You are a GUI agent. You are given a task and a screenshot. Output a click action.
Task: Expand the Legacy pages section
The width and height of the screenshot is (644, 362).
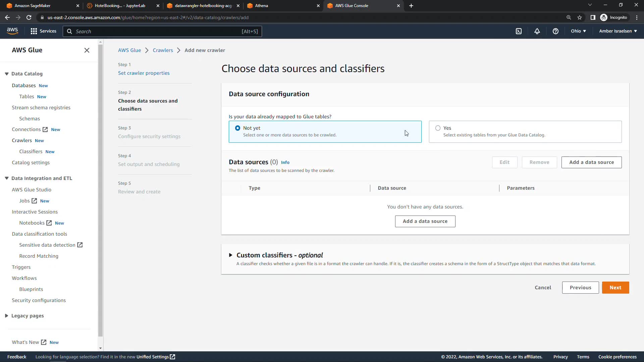[7, 316]
